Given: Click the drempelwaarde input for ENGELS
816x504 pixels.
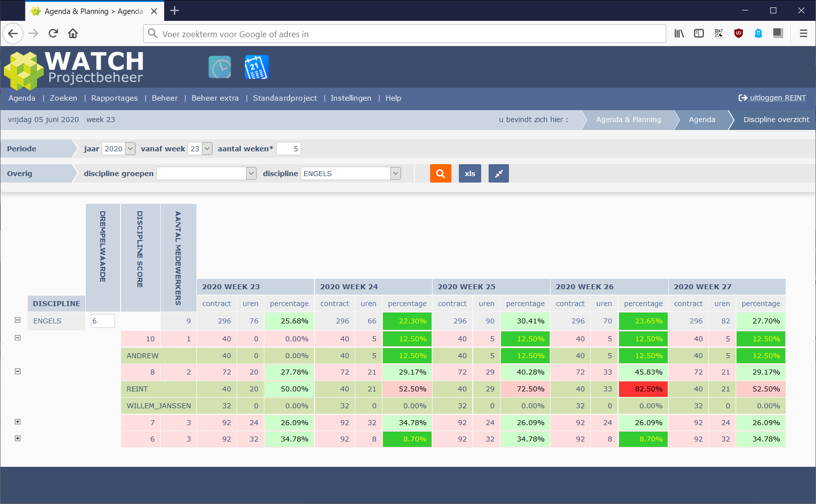Looking at the screenshot, I should [x=103, y=321].
